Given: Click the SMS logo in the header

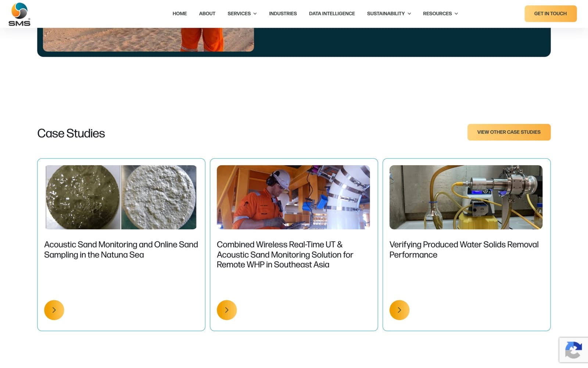Looking at the screenshot, I should (x=19, y=14).
